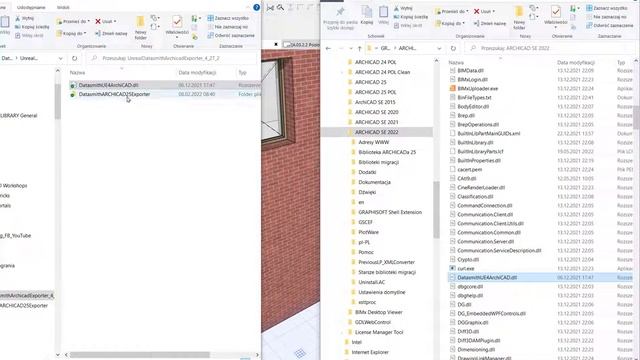640x360 pixels.
Task: Select the DatasmithARCHICAD25Exporter folder row
Action: pyautogui.click(x=164, y=94)
